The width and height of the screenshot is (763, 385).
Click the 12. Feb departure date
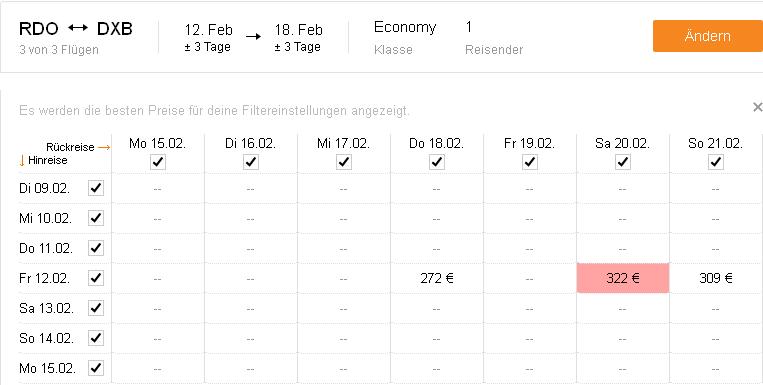[208, 30]
